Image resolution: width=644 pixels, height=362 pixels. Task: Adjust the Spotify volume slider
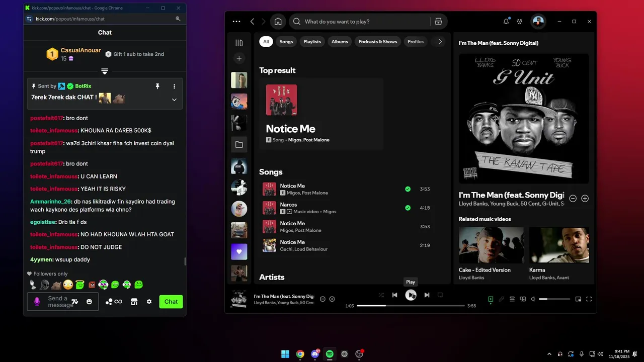tap(554, 299)
